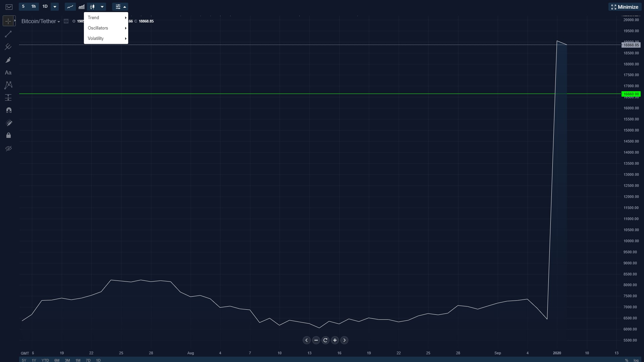Select the pitchfork drawing tool
The height and width of the screenshot is (362, 644).
(8, 47)
